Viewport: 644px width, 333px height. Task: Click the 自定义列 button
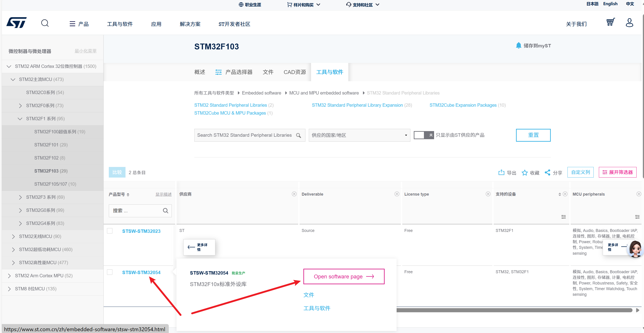[580, 172]
